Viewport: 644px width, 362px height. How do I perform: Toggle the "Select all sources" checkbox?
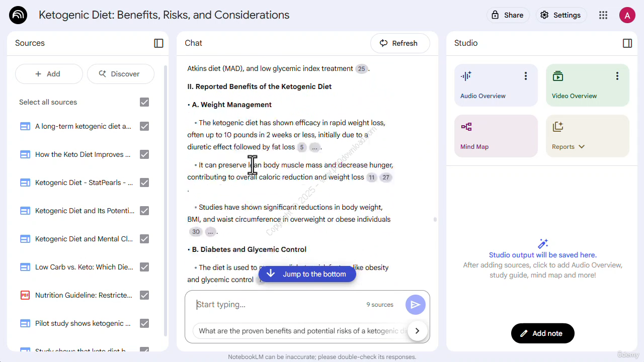pos(144,102)
